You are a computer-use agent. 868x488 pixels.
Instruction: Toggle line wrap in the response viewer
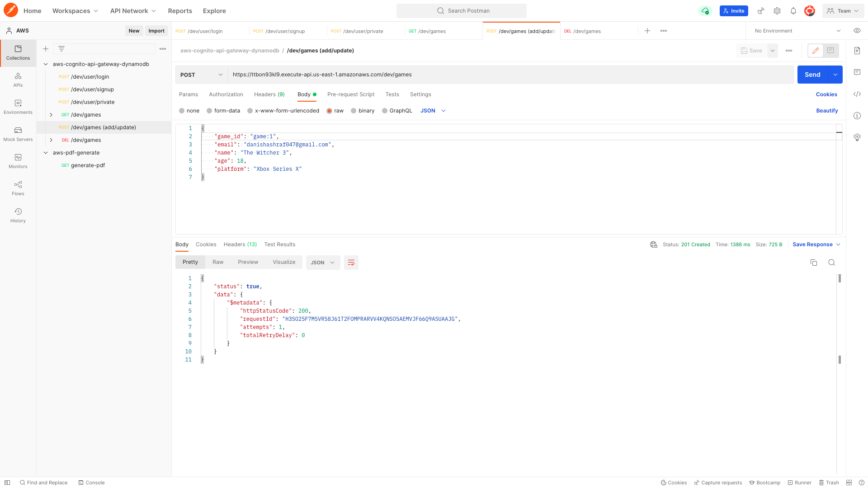point(351,263)
